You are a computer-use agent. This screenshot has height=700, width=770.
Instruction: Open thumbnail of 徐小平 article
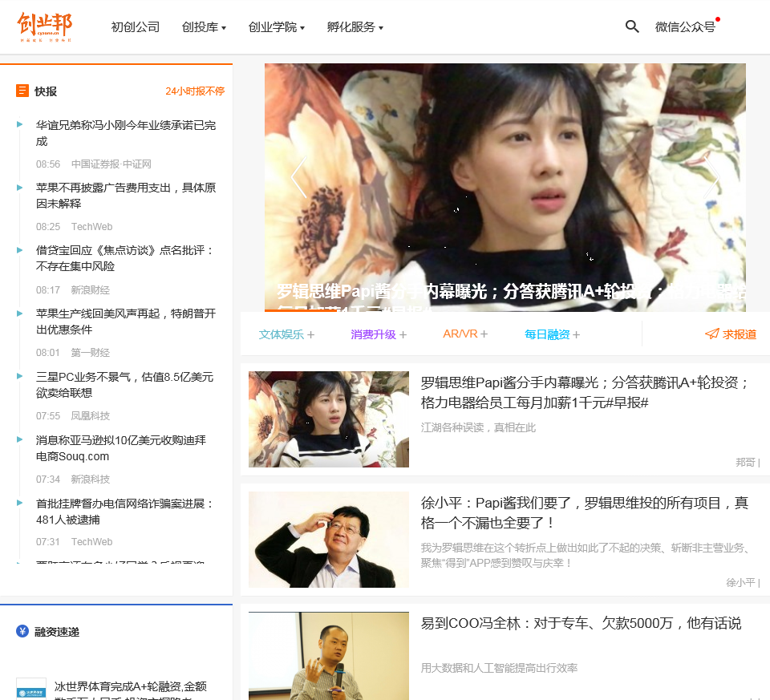click(329, 540)
